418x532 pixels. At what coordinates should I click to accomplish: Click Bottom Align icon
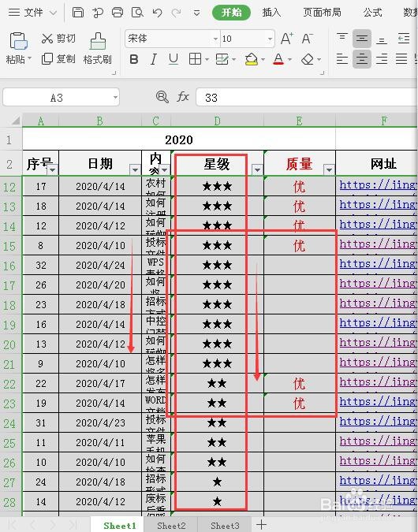(382, 39)
